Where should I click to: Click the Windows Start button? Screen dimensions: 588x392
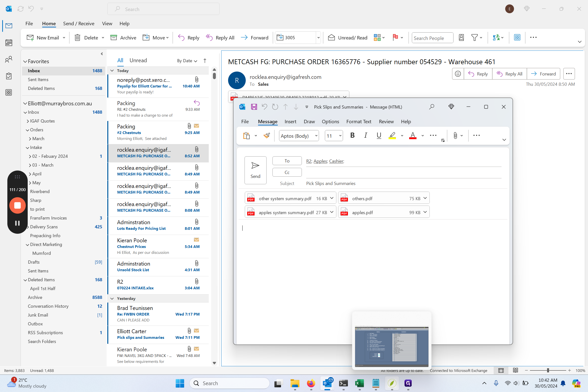click(x=180, y=383)
